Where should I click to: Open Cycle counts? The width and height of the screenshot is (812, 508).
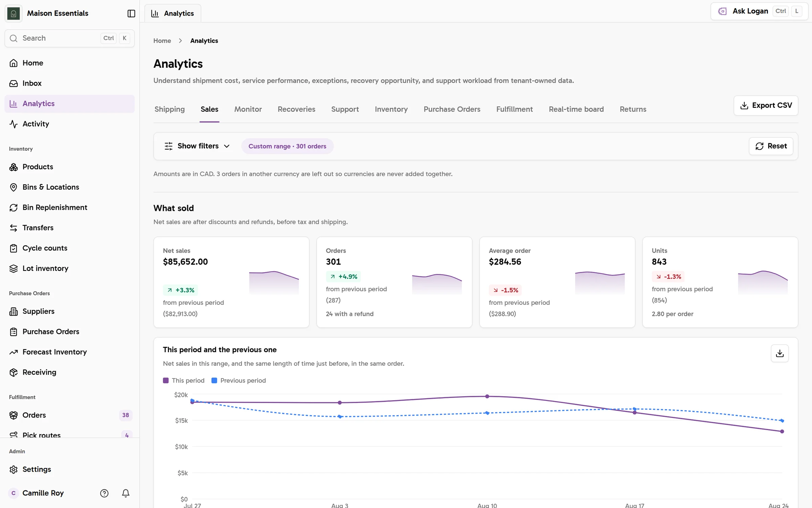pos(69,248)
